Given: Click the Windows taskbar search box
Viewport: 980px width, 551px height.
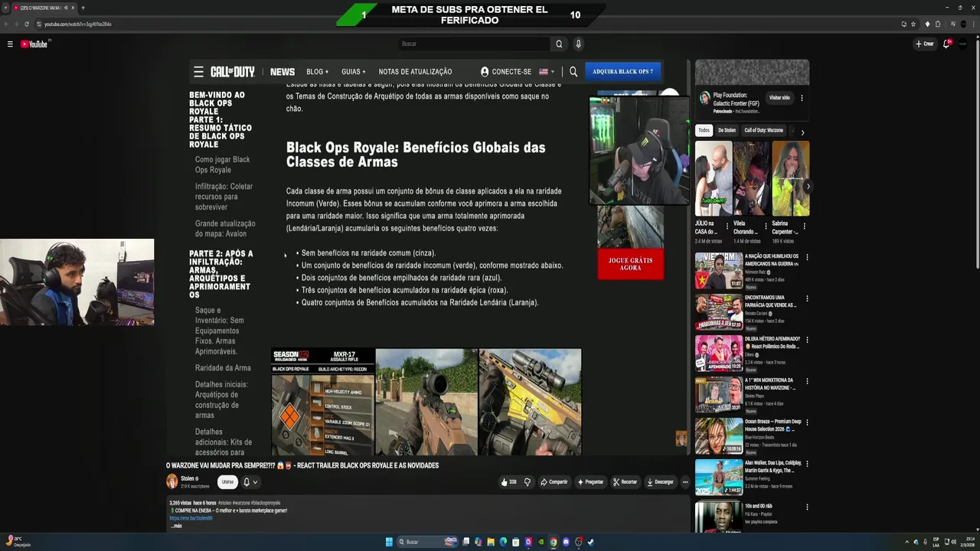Looking at the screenshot, I should 427,542.
